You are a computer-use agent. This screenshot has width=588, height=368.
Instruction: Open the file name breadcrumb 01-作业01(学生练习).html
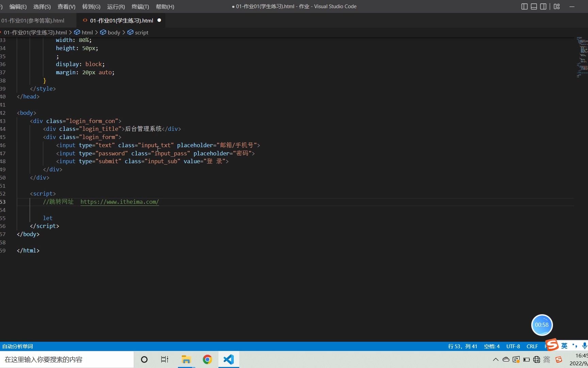tap(35, 32)
